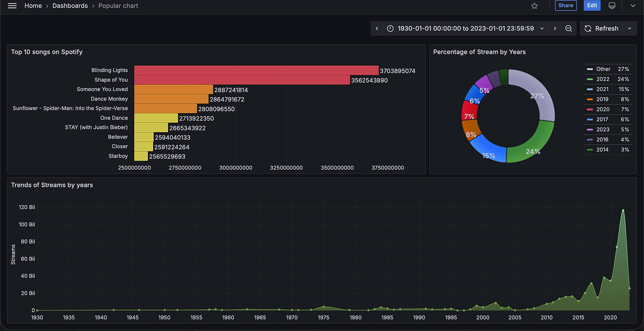Image resolution: width=644 pixels, height=331 pixels.
Task: Click the value 3562543890
Action: pos(369,80)
